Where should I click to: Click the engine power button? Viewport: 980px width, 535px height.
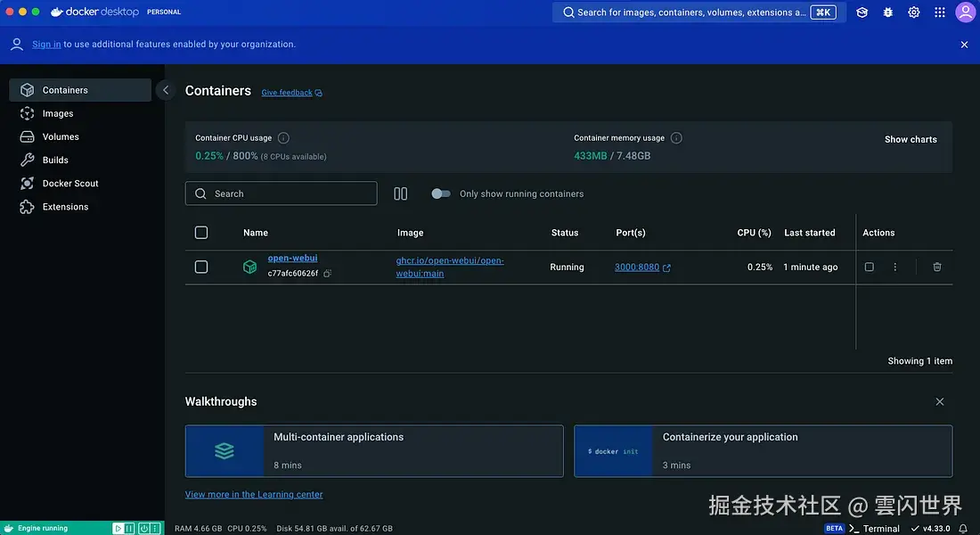(143, 528)
